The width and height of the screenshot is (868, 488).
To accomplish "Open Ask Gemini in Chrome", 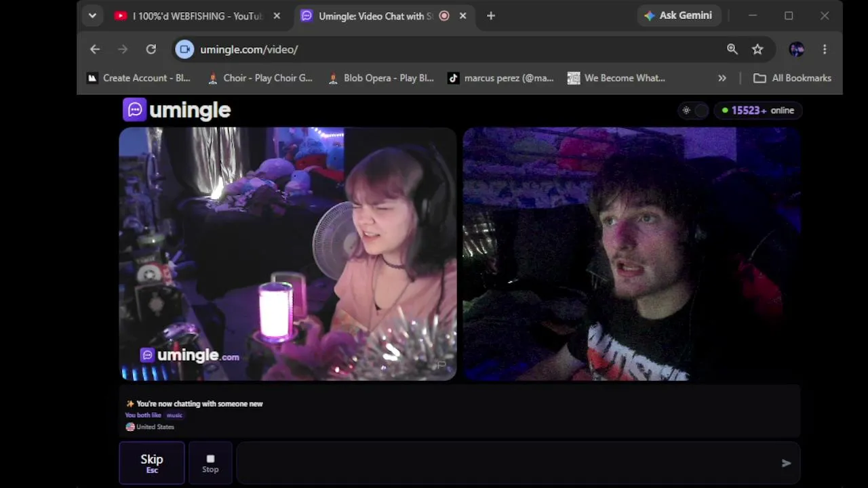I will (x=678, y=16).
